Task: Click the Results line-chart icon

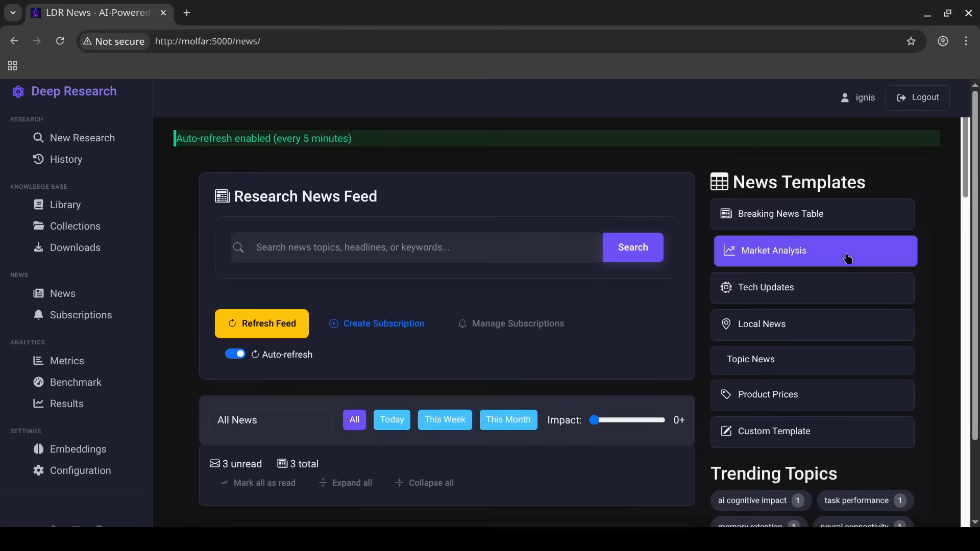Action: [x=38, y=404]
